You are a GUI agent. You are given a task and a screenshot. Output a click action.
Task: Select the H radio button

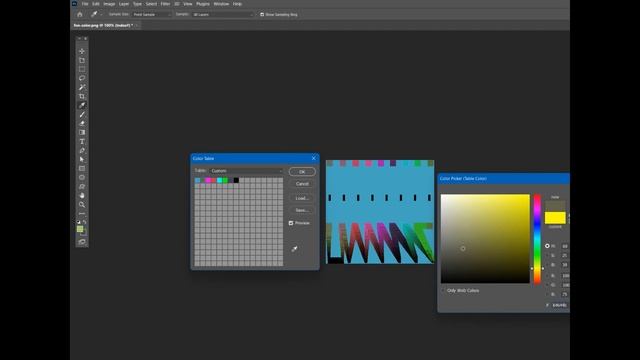(547, 246)
